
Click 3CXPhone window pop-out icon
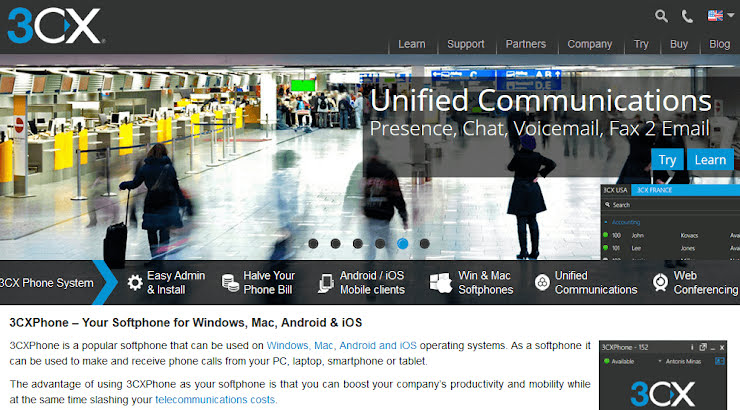[x=703, y=347]
